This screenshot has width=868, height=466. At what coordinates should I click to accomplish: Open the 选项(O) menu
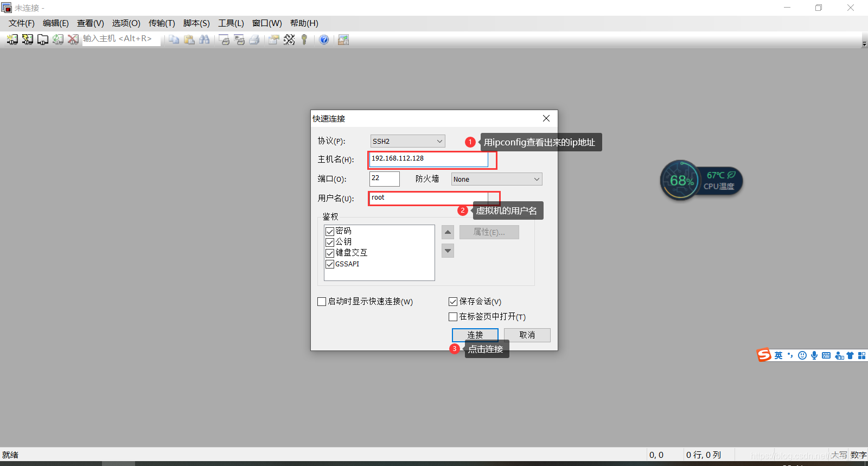tap(126, 23)
